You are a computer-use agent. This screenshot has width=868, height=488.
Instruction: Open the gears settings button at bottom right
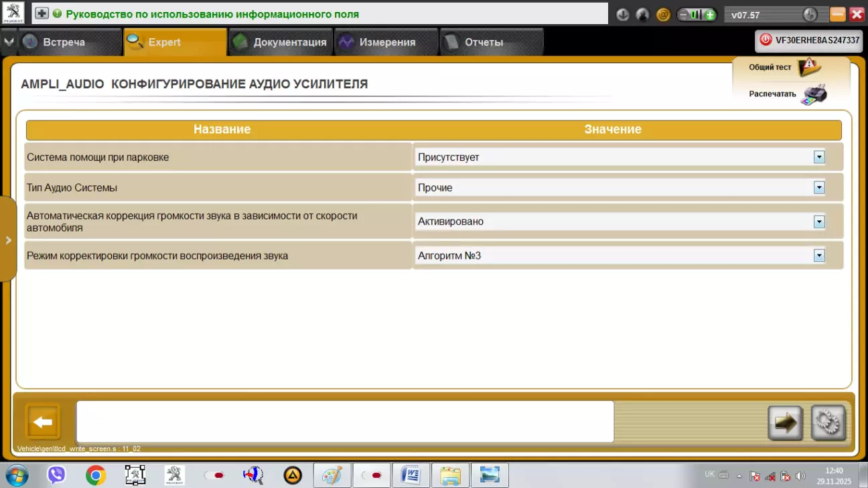(828, 422)
